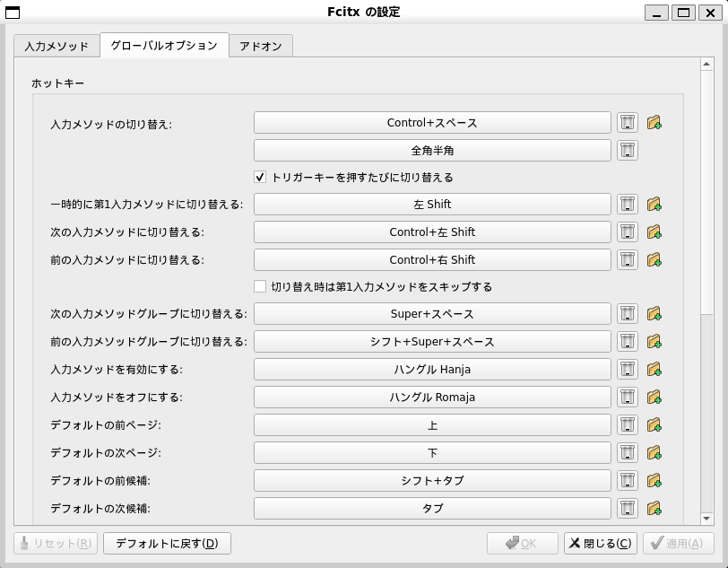Click the vertical scrollbar down arrow
This screenshot has width=728, height=568.
707,518
